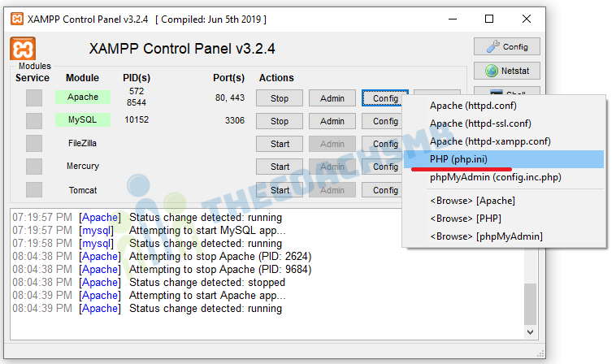Click log line "Attempting to stop Apache (PID: 2624)"
This screenshot has width=616, height=364.
(x=220, y=257)
